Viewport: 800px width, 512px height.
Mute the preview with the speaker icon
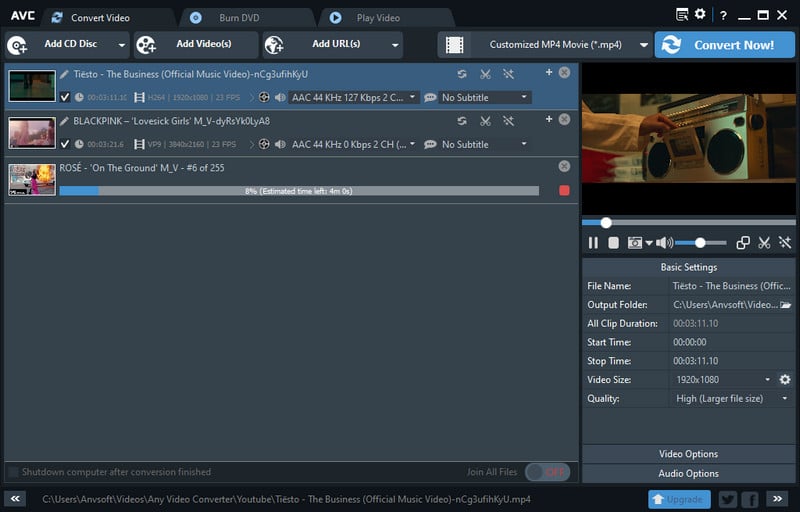tap(664, 243)
